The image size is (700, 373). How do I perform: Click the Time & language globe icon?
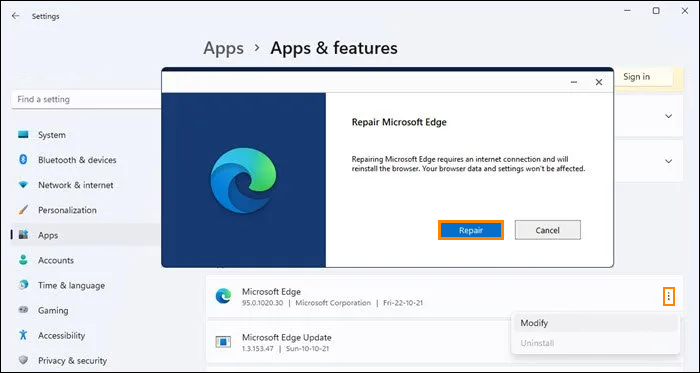(23, 285)
